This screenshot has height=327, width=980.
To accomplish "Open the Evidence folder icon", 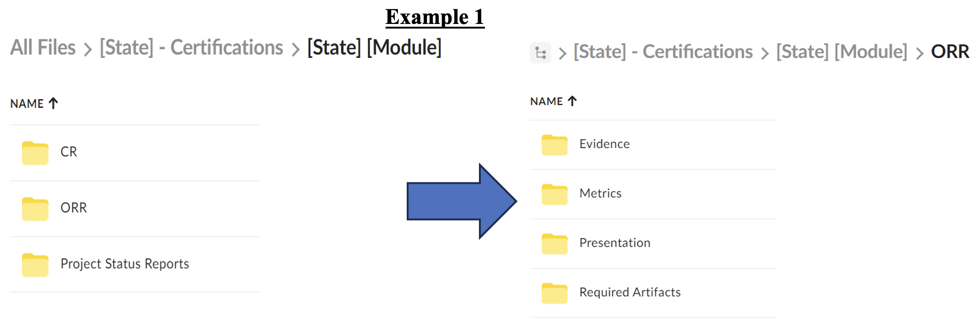I will pos(554,145).
